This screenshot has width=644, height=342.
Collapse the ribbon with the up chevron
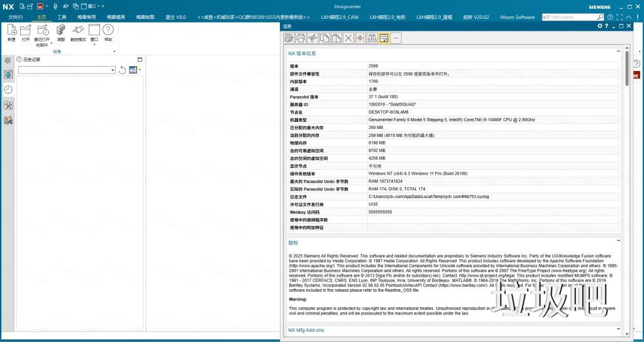pyautogui.click(x=628, y=17)
